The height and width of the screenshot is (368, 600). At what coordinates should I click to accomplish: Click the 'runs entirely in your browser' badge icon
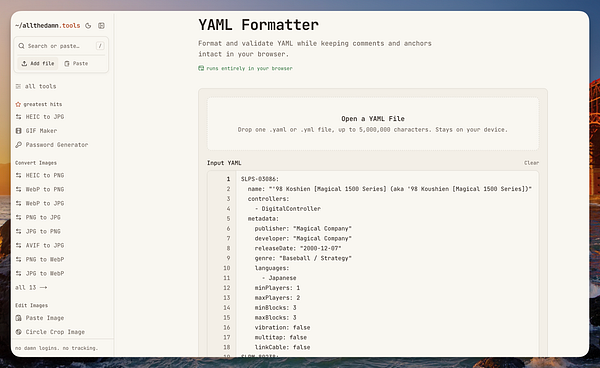pos(201,68)
